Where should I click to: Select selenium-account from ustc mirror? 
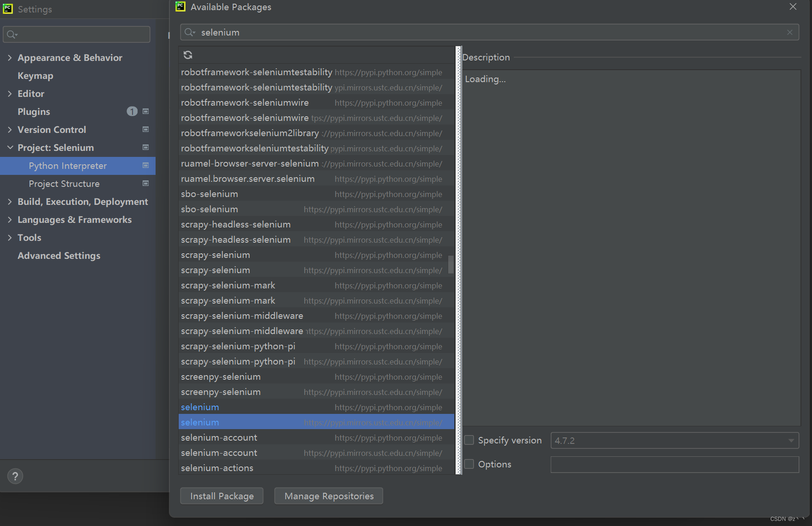tap(316, 453)
